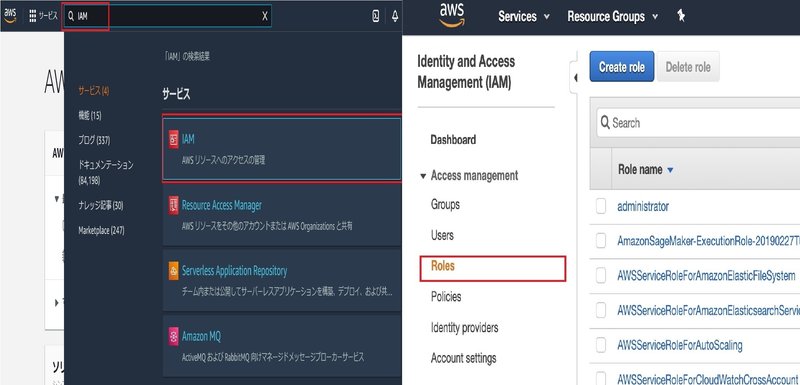Go to the IAM Dashboard
800x385 pixels.
point(453,140)
